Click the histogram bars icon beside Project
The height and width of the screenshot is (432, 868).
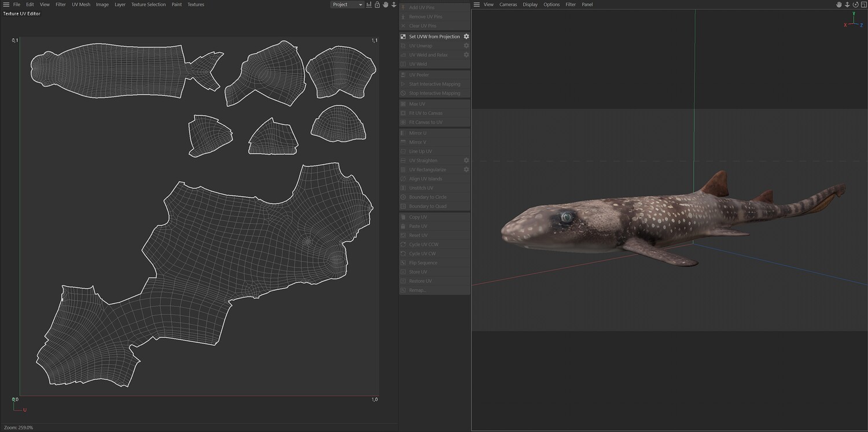click(x=369, y=5)
